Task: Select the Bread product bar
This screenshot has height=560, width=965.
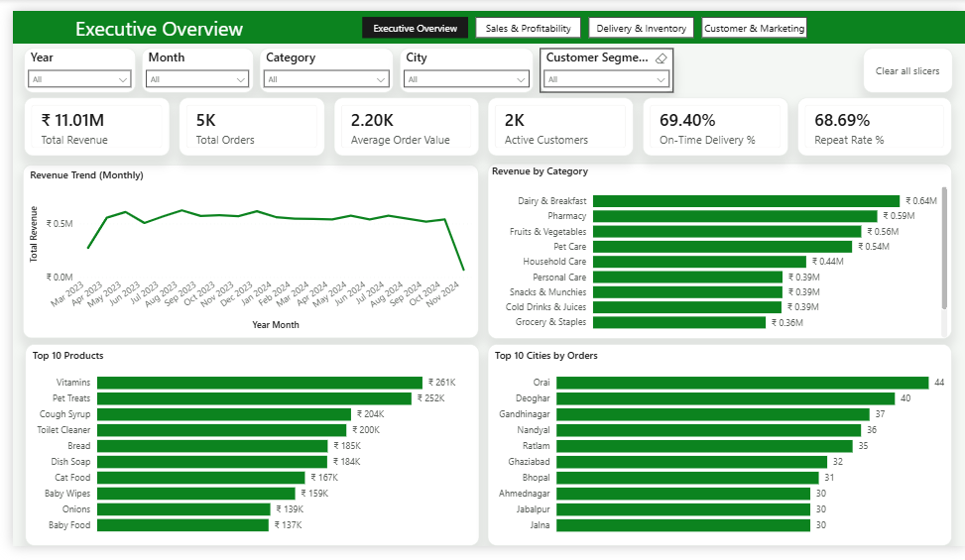Action: click(212, 446)
